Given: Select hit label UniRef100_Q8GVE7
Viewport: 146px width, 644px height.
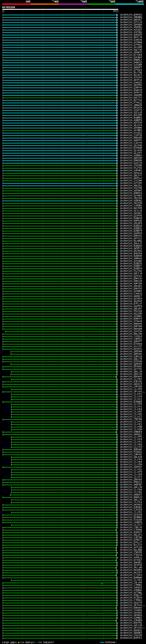Looking at the screenshot, I should [x=131, y=20].
